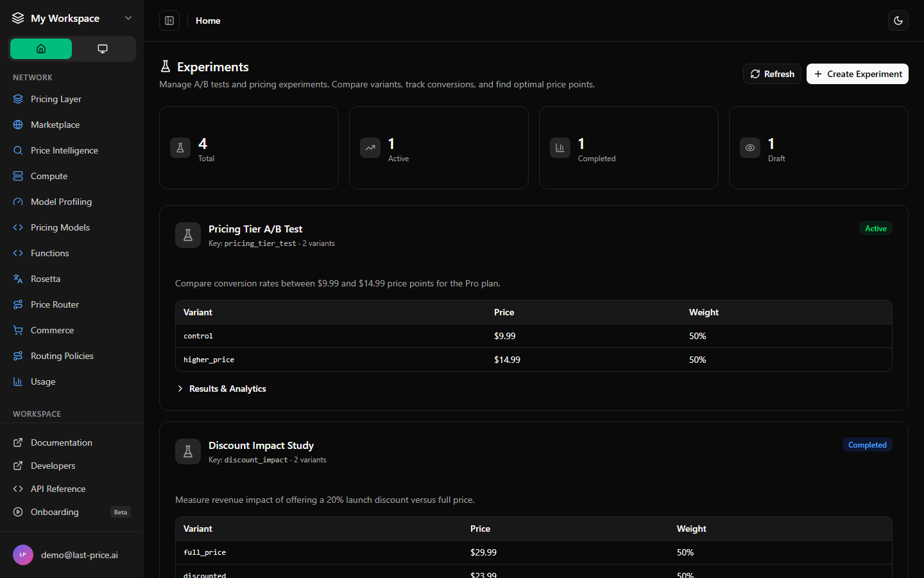Click Price Intelligence magnifier icon
Image resolution: width=924 pixels, height=578 pixels.
click(x=18, y=150)
